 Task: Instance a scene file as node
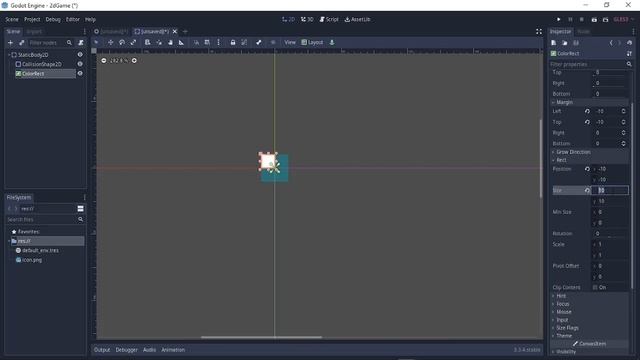click(22, 42)
